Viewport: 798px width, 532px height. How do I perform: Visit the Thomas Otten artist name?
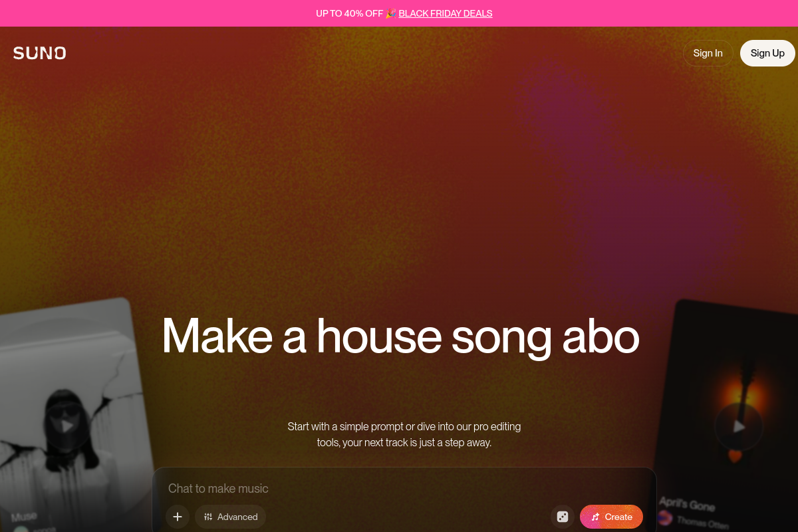click(x=702, y=523)
